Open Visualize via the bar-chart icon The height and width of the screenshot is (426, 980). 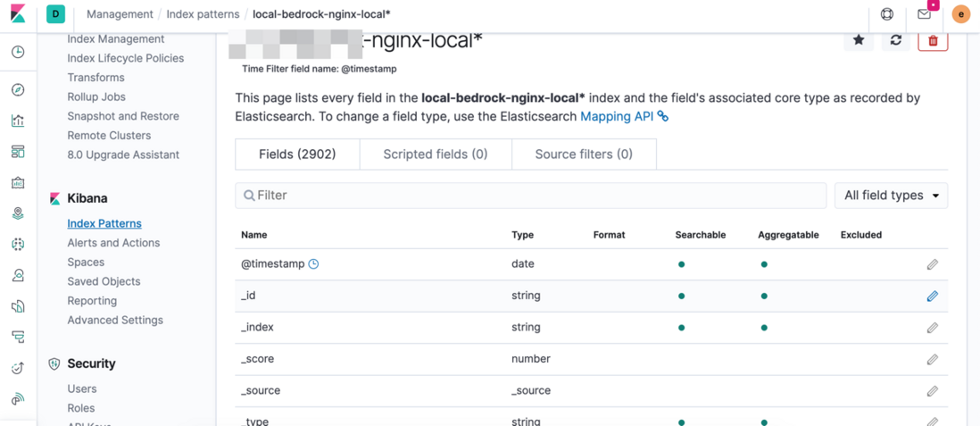click(18, 121)
